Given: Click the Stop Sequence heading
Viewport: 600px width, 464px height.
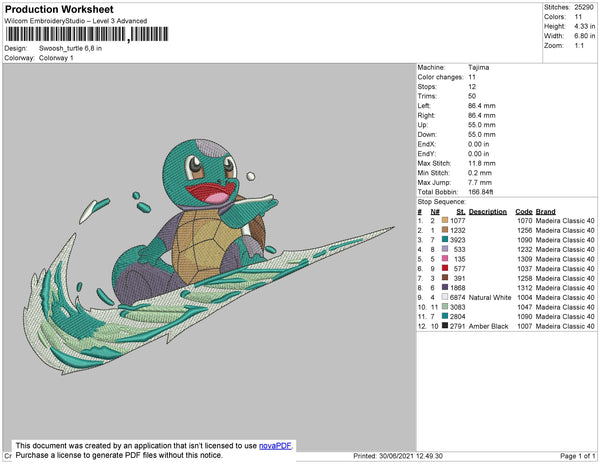Looking at the screenshot, I should pos(442,202).
